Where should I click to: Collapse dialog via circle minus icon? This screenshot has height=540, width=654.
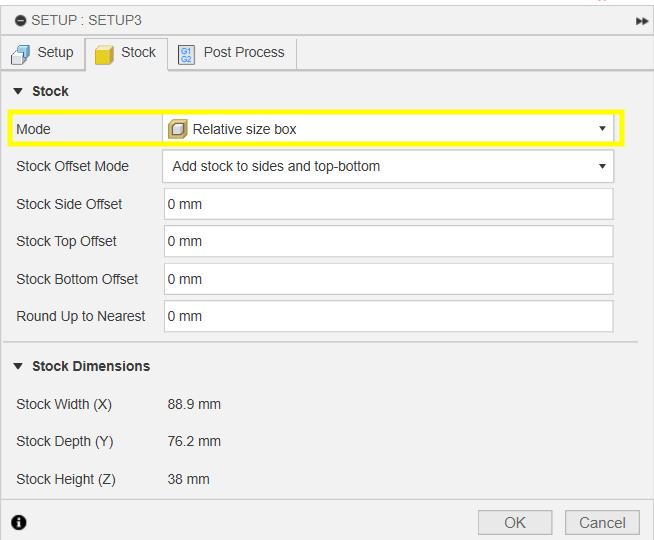(20, 20)
